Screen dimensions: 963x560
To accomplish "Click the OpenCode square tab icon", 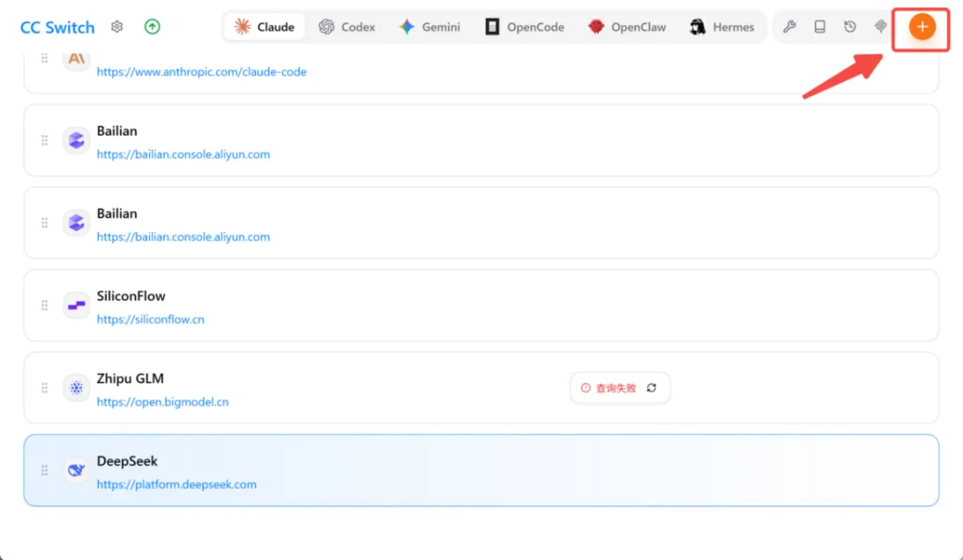I will click(492, 27).
